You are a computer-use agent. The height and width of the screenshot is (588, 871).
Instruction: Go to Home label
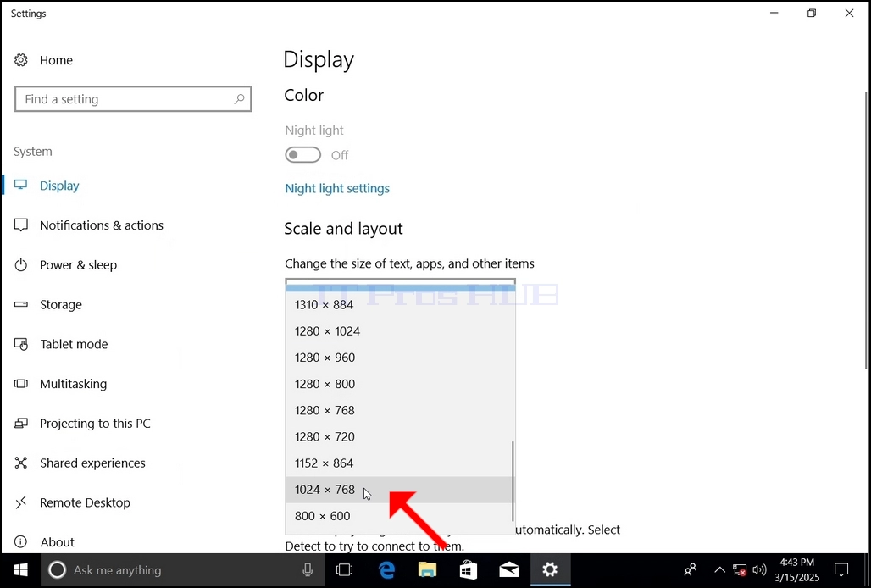(56, 60)
